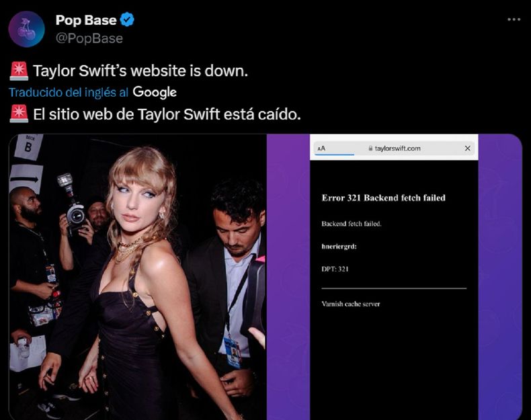Click the Google logo
This screenshot has width=531, height=420.
155,92
